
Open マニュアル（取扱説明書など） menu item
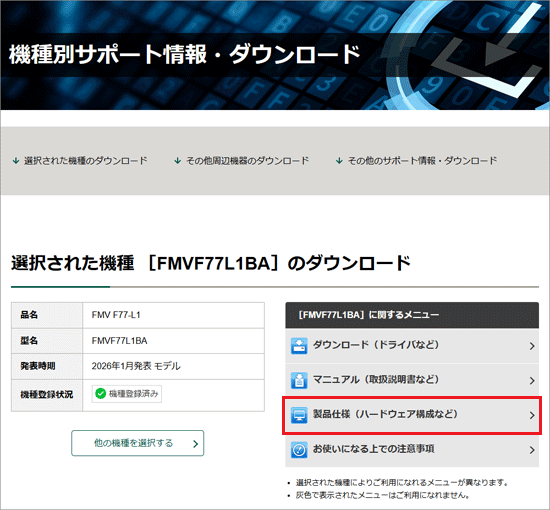(x=412, y=380)
